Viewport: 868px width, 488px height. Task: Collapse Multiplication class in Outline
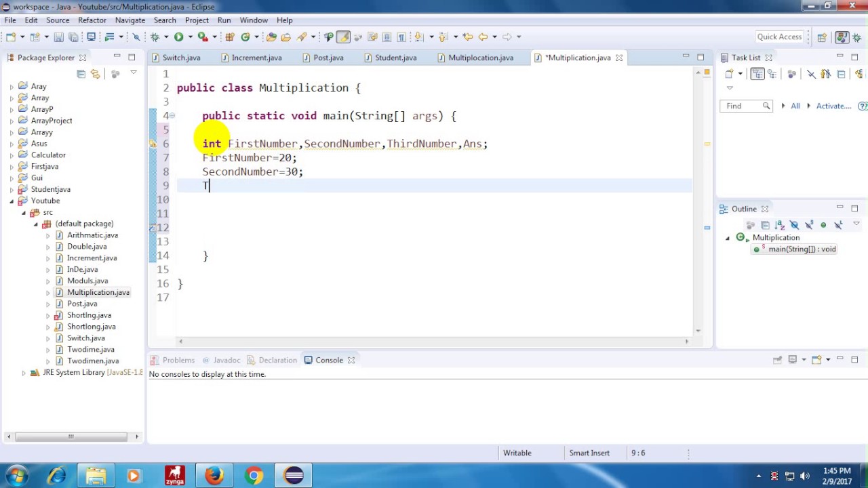(728, 237)
